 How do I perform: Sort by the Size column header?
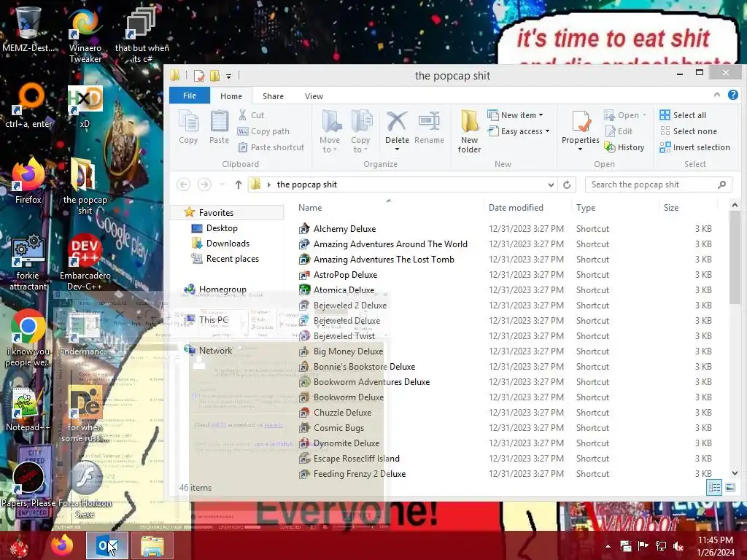689,208
